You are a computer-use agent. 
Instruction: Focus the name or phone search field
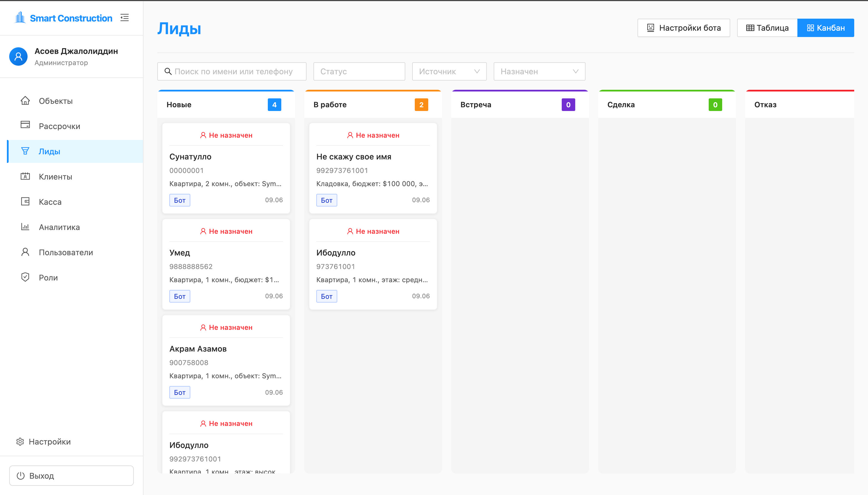(232, 71)
